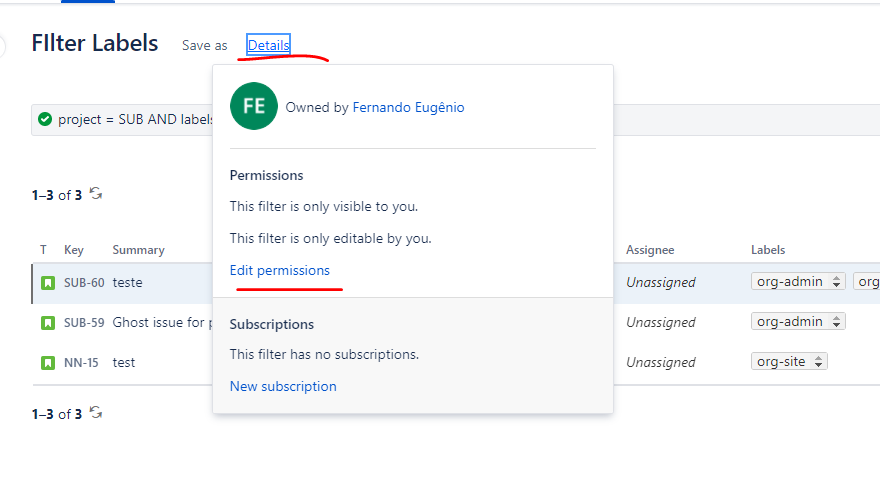Open the org-site label dropdown on NN-15
The image size is (880, 500).
point(789,361)
